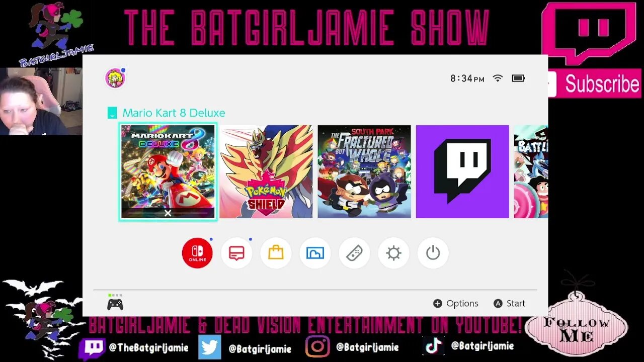644x362 pixels.
Task: Click The Batgirljamie Show title banner
Action: (x=307, y=27)
